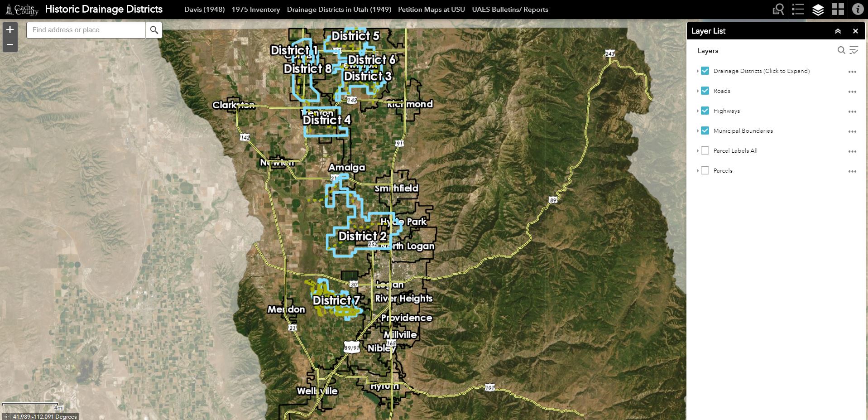Click the zoom in plus button
This screenshot has width=868, height=420.
9,29
